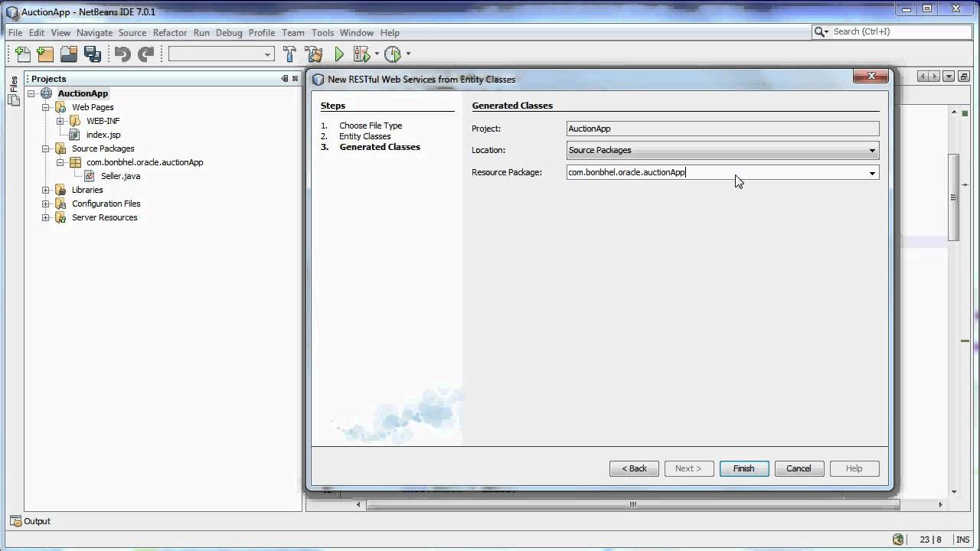Click the Open Project toolbar icon

pyautogui.click(x=69, y=54)
